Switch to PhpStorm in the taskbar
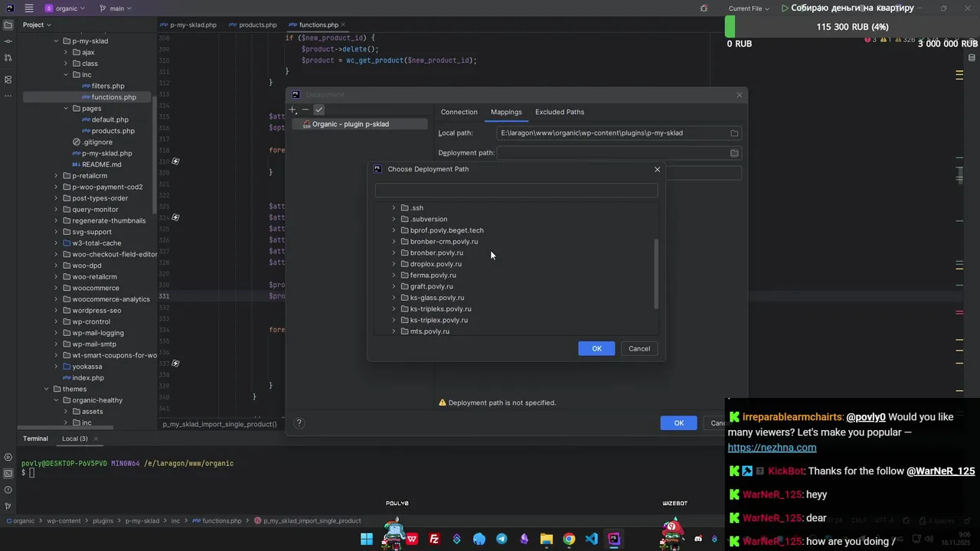The image size is (980, 551). (613, 539)
